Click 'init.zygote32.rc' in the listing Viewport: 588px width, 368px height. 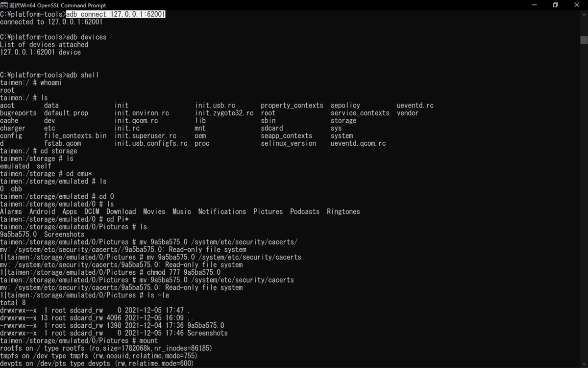(x=224, y=113)
